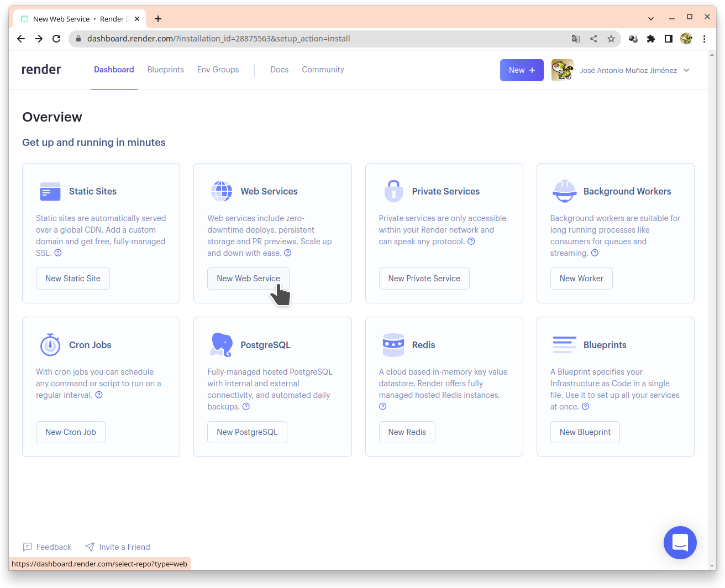Open the New + dropdown button
The height and width of the screenshot is (588, 725).
pyautogui.click(x=522, y=70)
